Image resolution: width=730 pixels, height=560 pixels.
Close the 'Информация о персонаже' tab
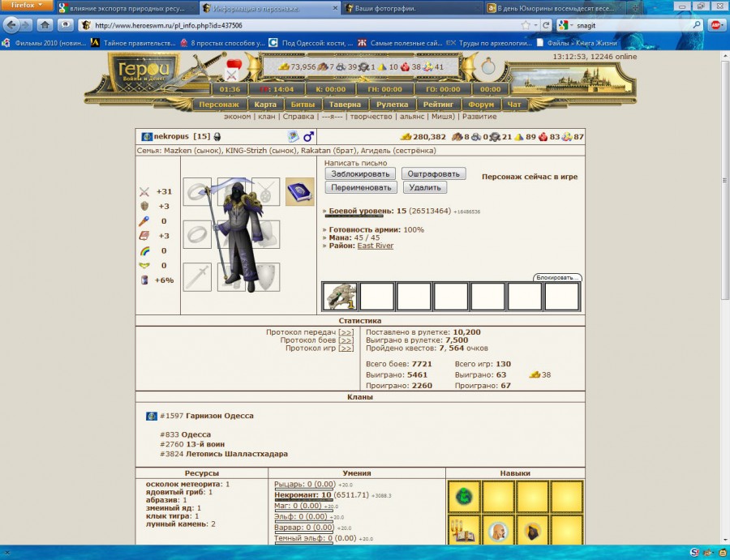[x=335, y=8]
